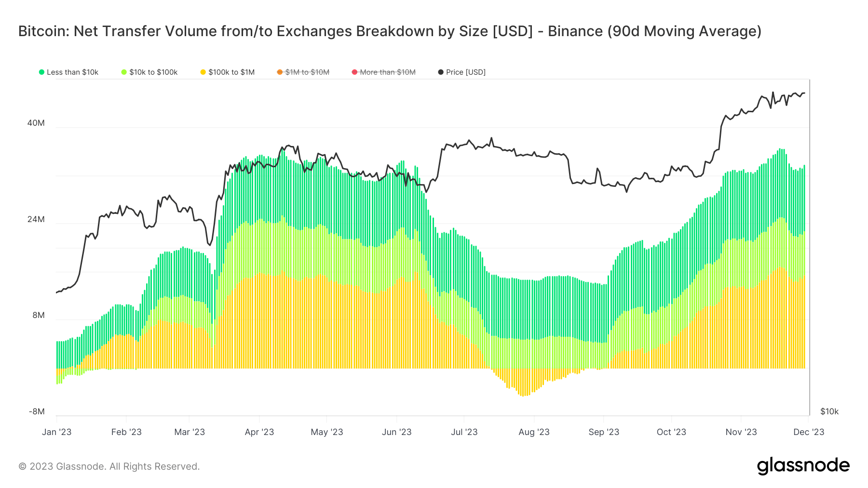
Task: Toggle the '$100k to $1M' legend series
Action: point(227,72)
